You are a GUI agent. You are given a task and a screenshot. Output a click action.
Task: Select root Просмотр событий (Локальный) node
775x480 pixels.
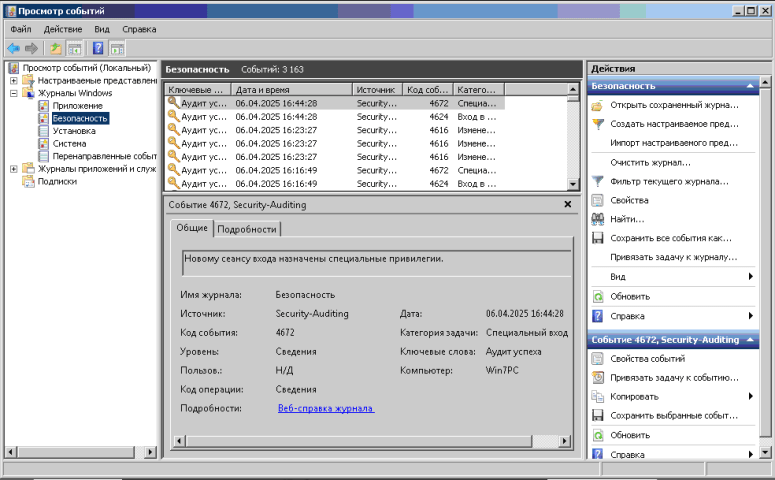pos(86,68)
